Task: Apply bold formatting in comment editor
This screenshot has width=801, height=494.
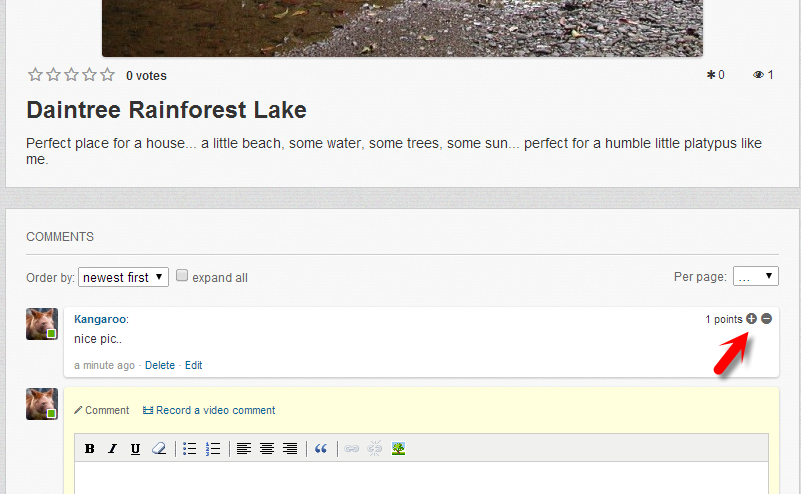Action: (x=90, y=449)
